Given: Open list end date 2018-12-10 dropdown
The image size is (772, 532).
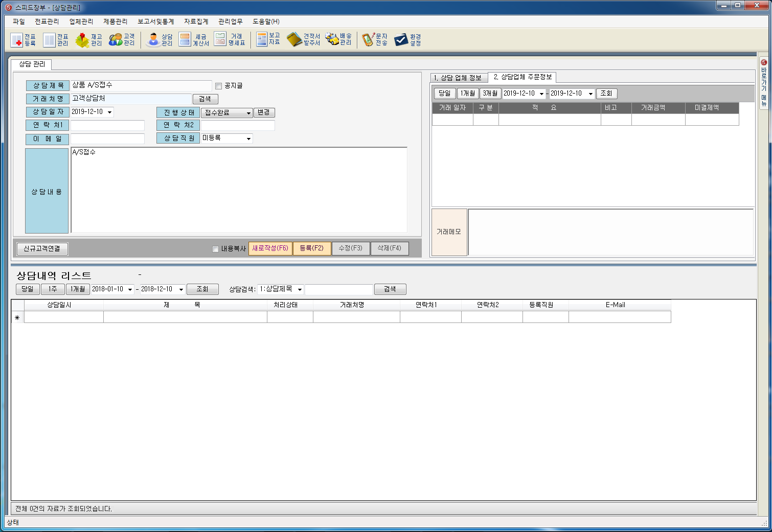Looking at the screenshot, I should (x=181, y=289).
